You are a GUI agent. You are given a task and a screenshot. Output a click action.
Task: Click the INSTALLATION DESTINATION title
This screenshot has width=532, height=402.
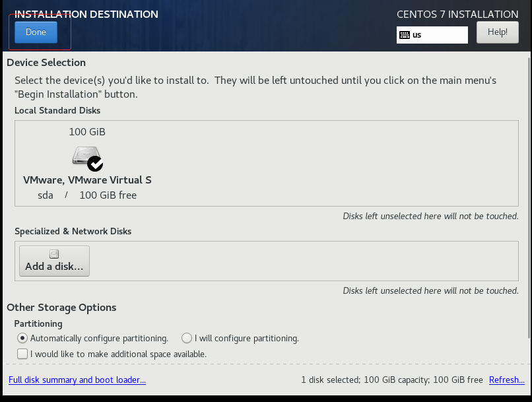[x=86, y=14]
